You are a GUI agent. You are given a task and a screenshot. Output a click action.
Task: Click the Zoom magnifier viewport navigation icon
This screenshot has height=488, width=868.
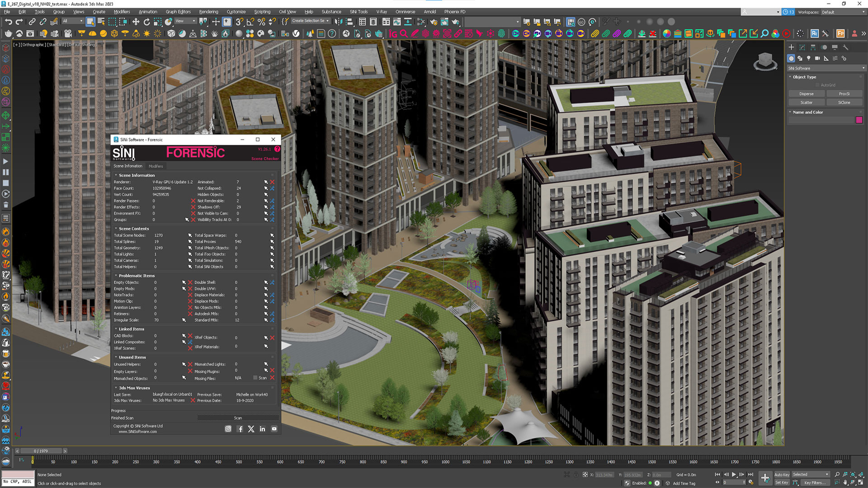tap(837, 474)
